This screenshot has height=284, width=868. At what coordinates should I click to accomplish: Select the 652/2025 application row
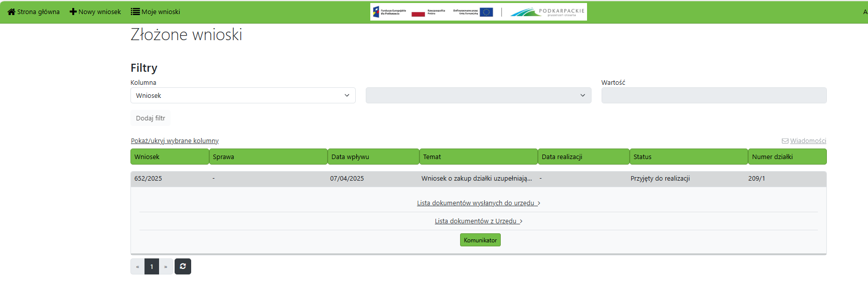click(x=148, y=179)
